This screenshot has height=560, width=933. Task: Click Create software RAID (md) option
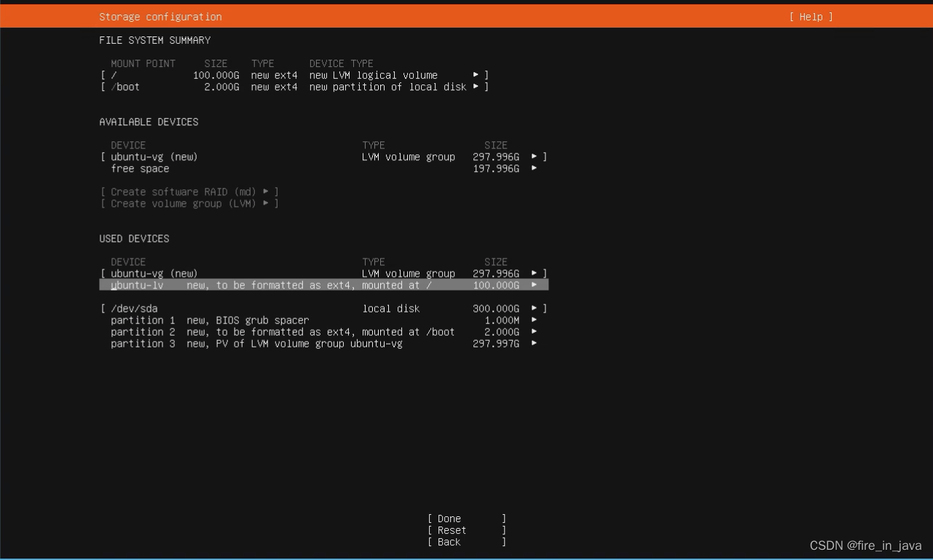pyautogui.click(x=189, y=192)
